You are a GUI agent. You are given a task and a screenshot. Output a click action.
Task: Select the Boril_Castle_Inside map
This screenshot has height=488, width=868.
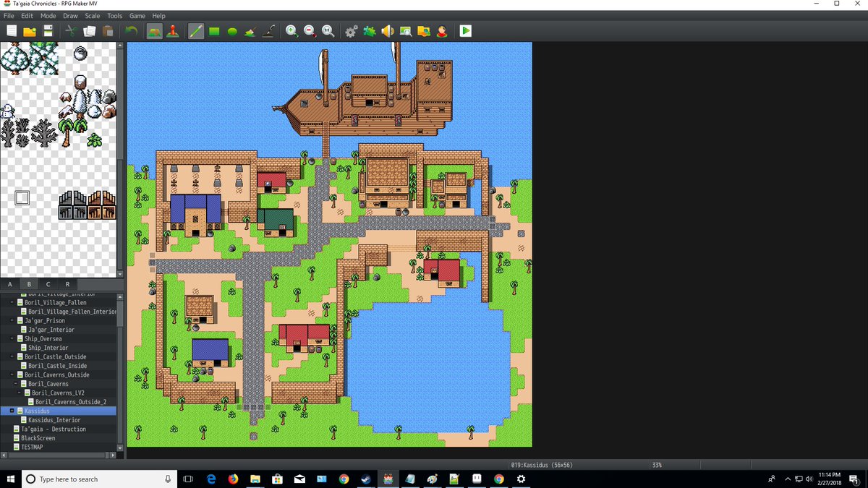pos(57,366)
